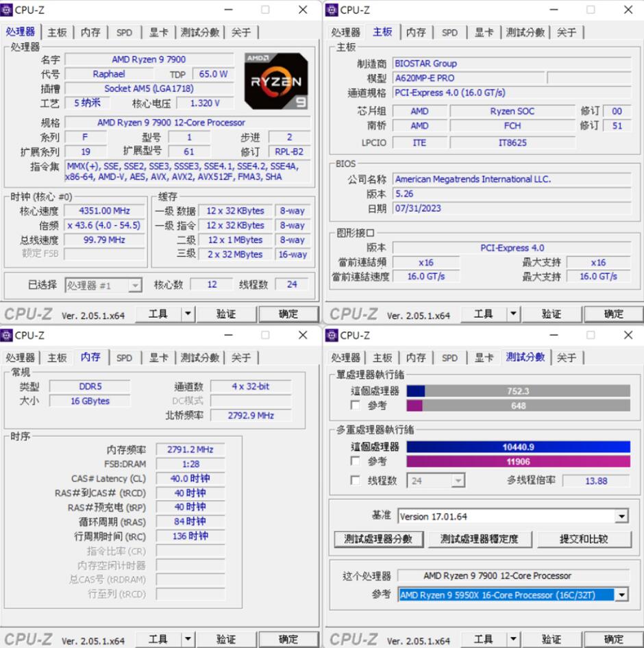
Task: Click CPU-Z app icon in mainboard window title bar
Action: 332,10
